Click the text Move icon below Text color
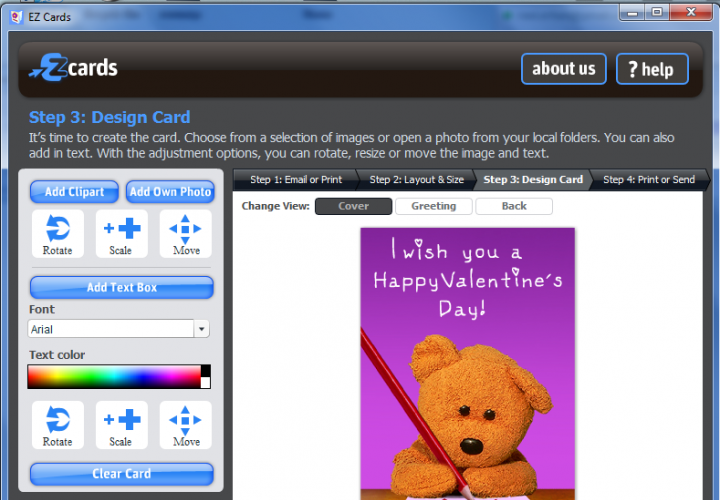The image size is (720, 500). tap(186, 425)
